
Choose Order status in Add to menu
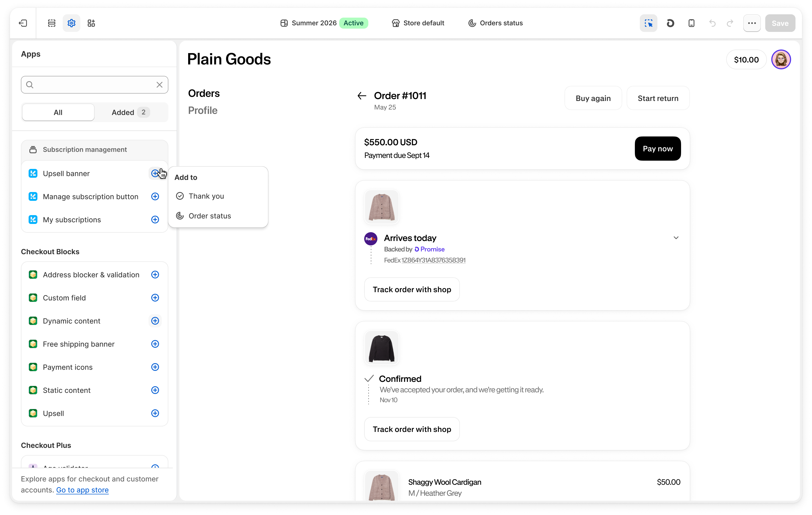click(218, 216)
